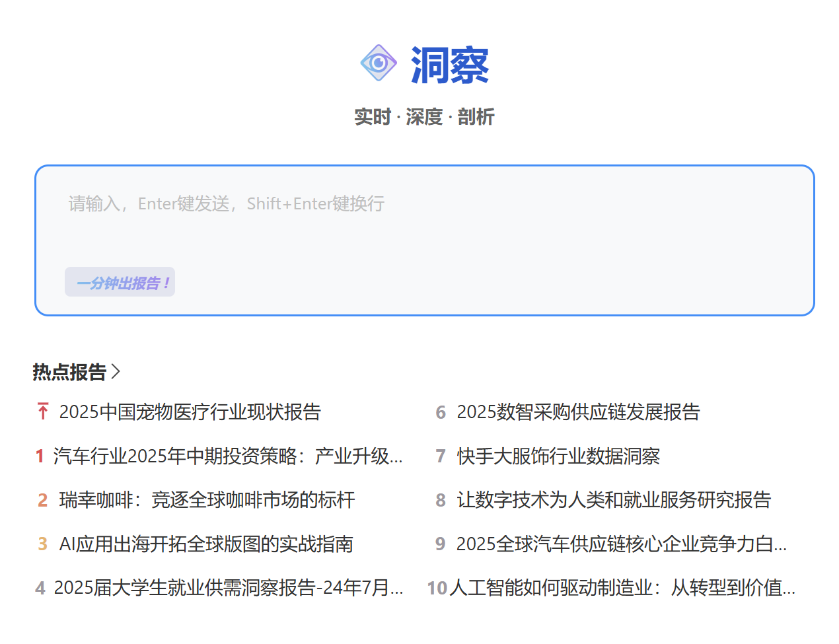Open 2025中国宠物医疗行业现状报告
This screenshot has height=644, width=839.
click(x=190, y=412)
